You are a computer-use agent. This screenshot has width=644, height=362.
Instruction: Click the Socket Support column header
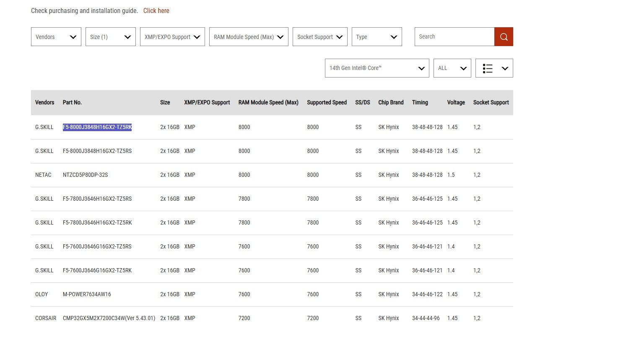pyautogui.click(x=491, y=103)
